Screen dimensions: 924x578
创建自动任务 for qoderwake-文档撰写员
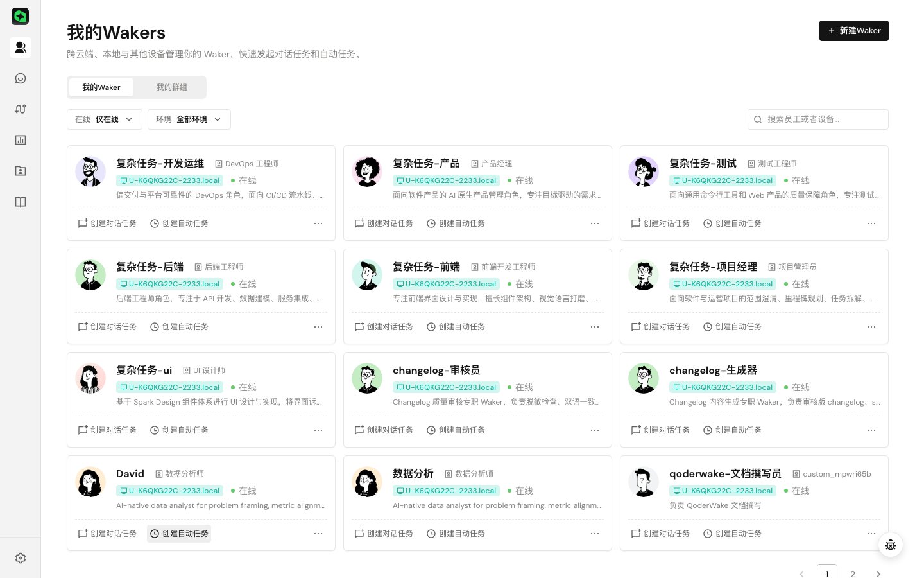(732, 534)
